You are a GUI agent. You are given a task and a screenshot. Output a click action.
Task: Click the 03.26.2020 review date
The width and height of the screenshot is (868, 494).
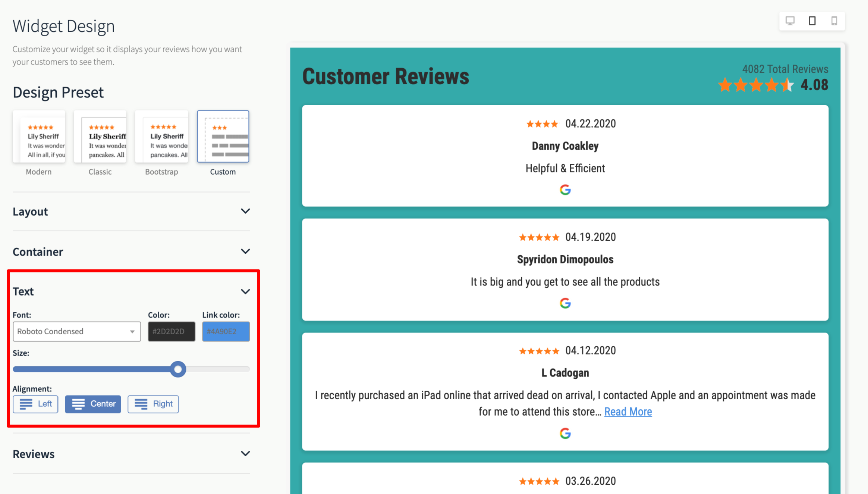591,481
